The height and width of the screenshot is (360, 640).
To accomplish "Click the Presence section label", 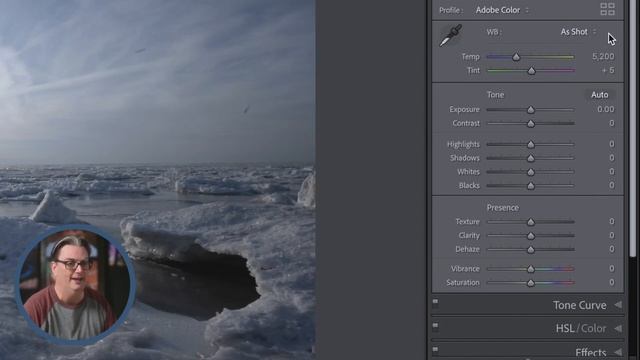I will point(502,208).
